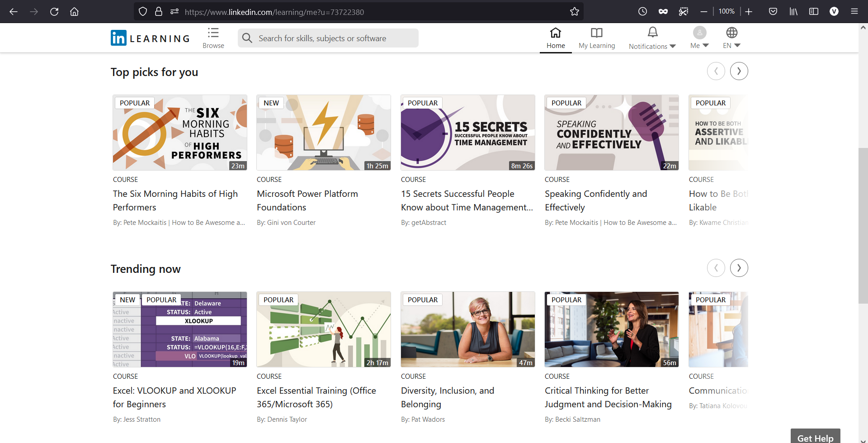This screenshot has height=443, width=868.
Task: Open Diversity, Inclusion course thumbnail
Action: [468, 329]
